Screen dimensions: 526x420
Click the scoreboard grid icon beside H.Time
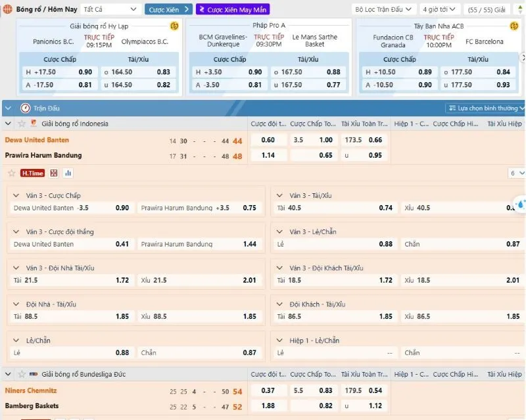(x=54, y=173)
